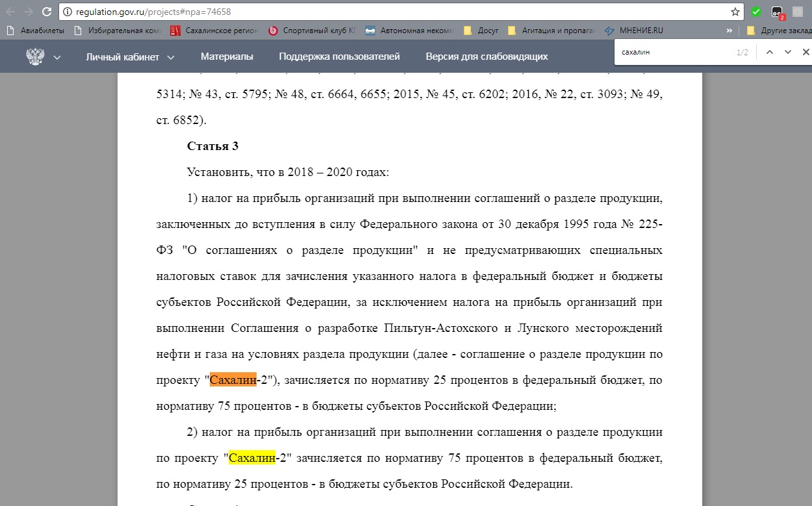The height and width of the screenshot is (506, 812).
Task: Show hidden bookmarks with the double chevron
Action: pyautogui.click(x=730, y=31)
